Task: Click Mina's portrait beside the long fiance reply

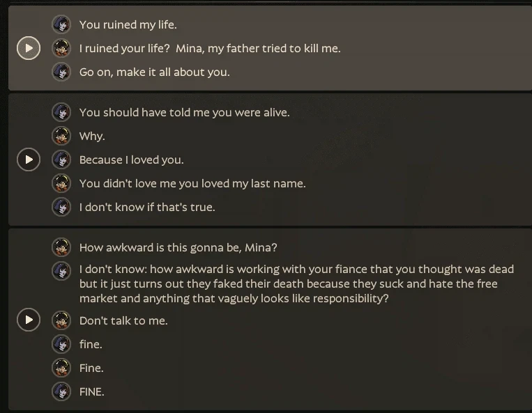Action: coord(61,271)
